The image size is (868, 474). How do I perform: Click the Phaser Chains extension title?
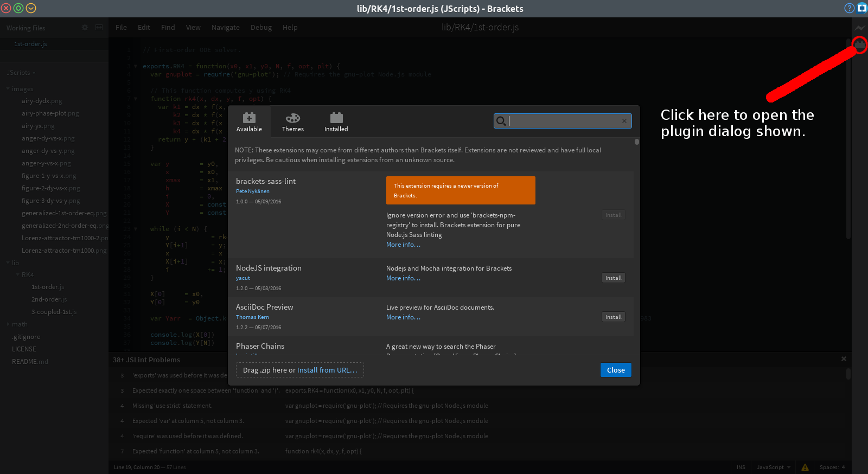pyautogui.click(x=260, y=346)
